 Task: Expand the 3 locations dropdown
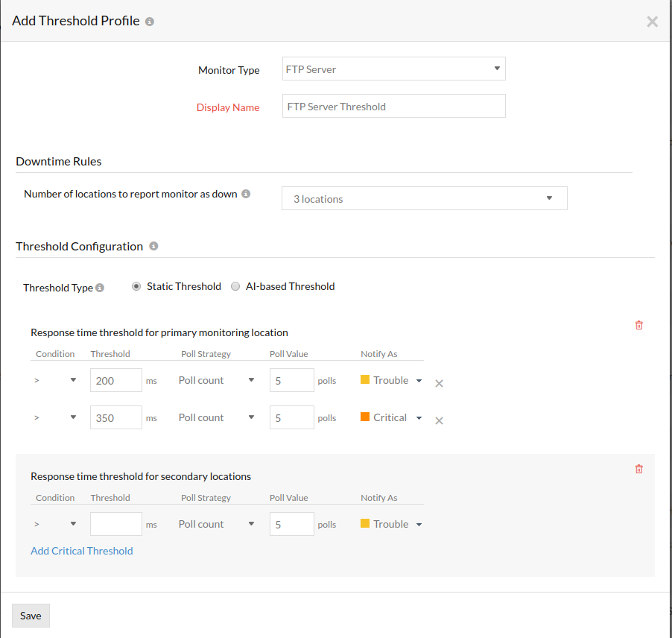click(424, 199)
